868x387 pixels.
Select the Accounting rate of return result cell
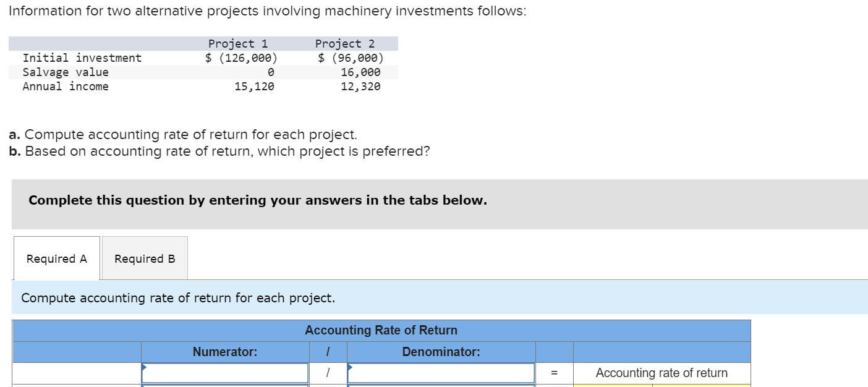click(662, 373)
